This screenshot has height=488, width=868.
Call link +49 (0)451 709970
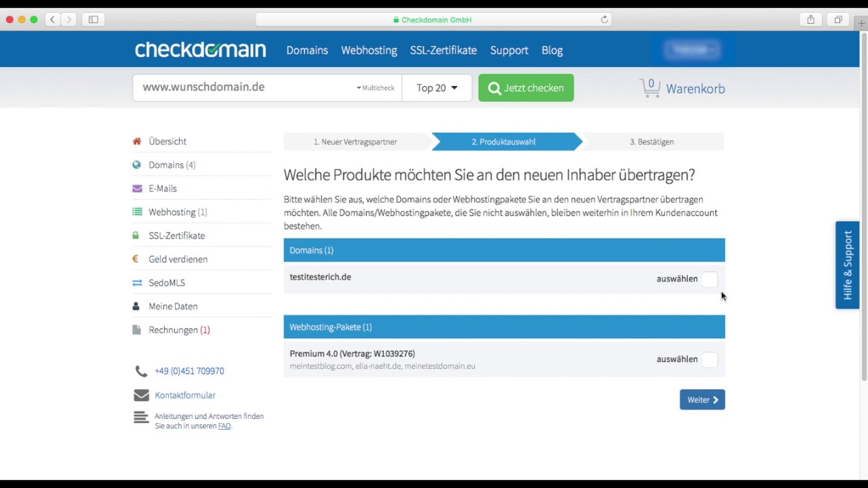click(x=189, y=371)
